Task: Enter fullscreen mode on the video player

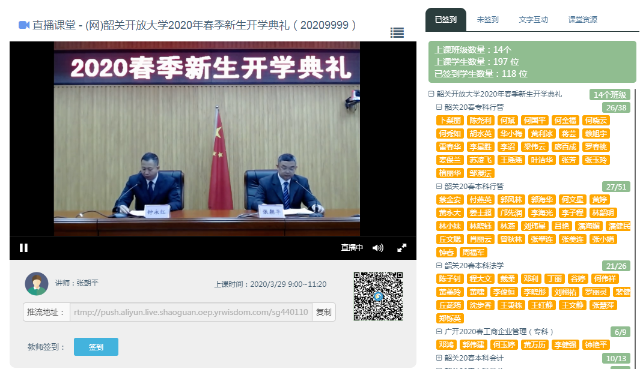Action: click(x=402, y=248)
